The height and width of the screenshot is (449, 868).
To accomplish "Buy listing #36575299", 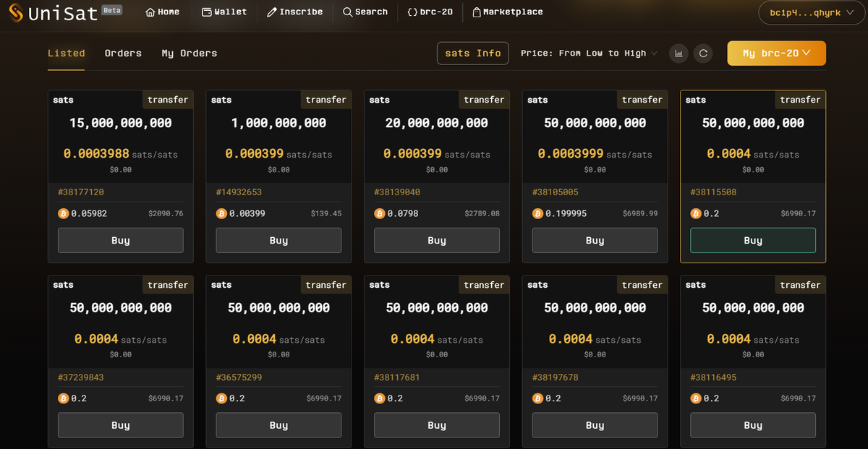I will tap(278, 425).
